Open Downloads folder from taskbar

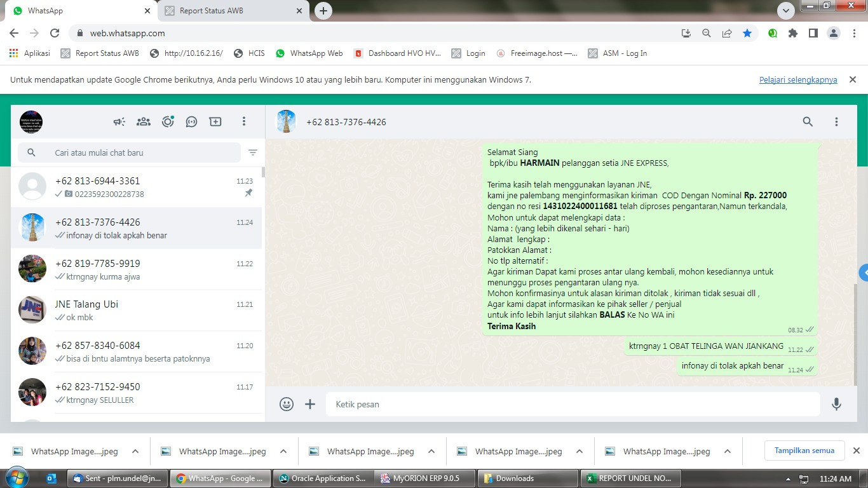[527, 478]
